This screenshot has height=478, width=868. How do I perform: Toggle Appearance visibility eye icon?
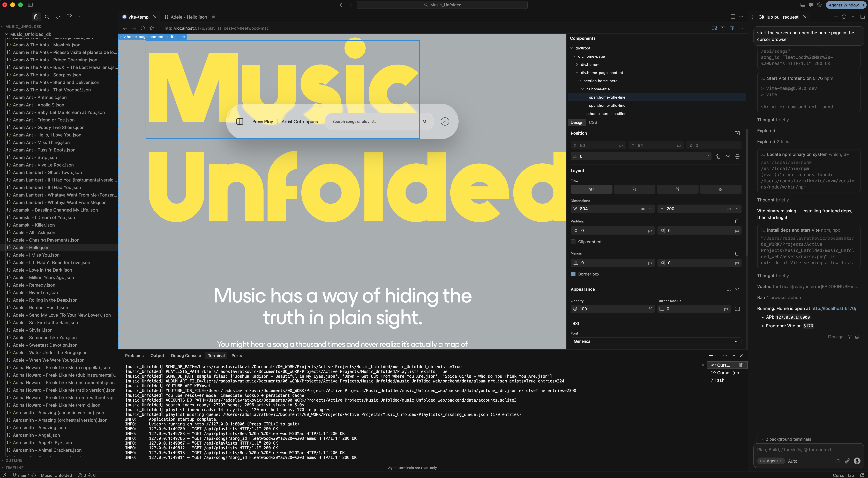pyautogui.click(x=737, y=289)
